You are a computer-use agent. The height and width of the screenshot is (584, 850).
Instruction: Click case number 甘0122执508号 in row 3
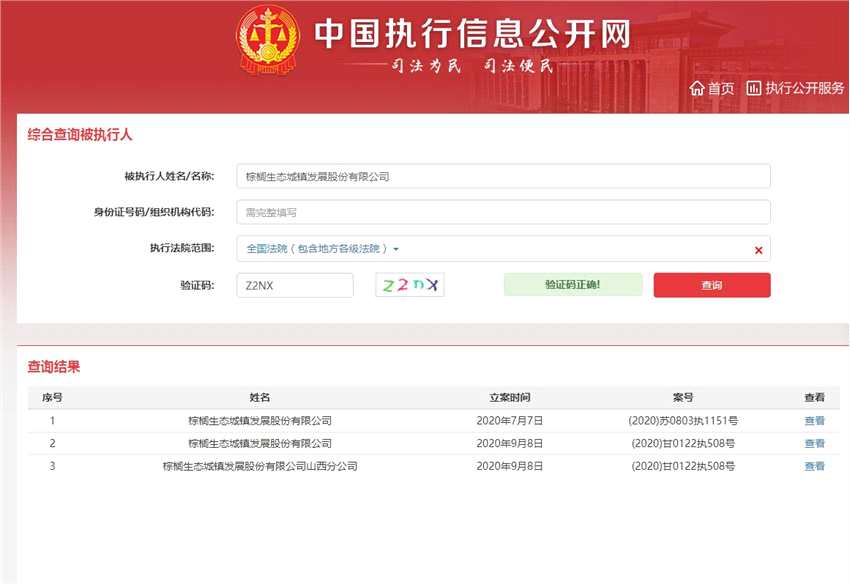(683, 466)
